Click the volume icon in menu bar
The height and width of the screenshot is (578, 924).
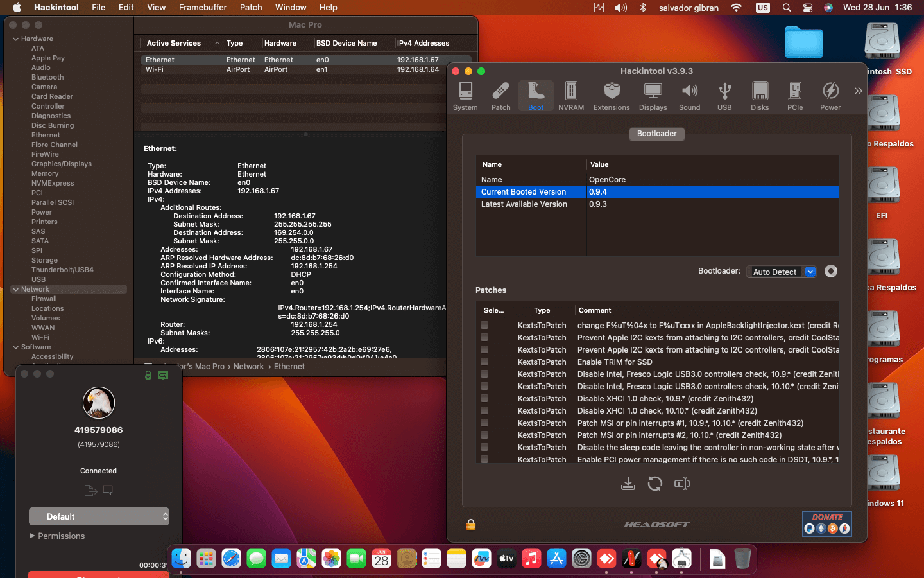[x=620, y=8]
